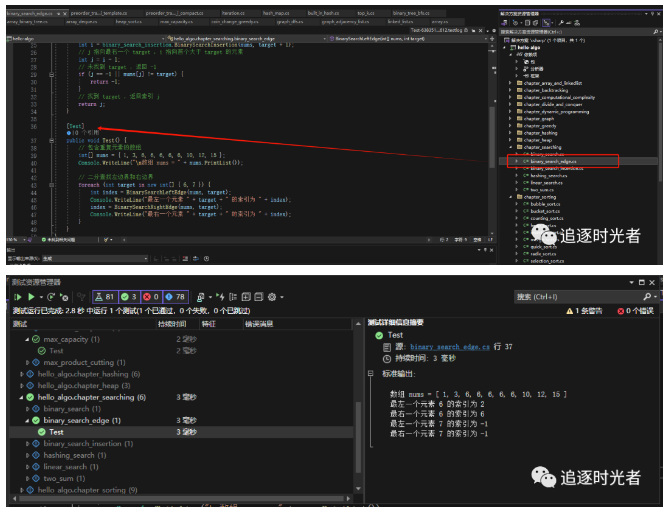Click the class diagram icon in Solution Explorer
This screenshot has width=668, height=510.
pyautogui.click(x=577, y=23)
